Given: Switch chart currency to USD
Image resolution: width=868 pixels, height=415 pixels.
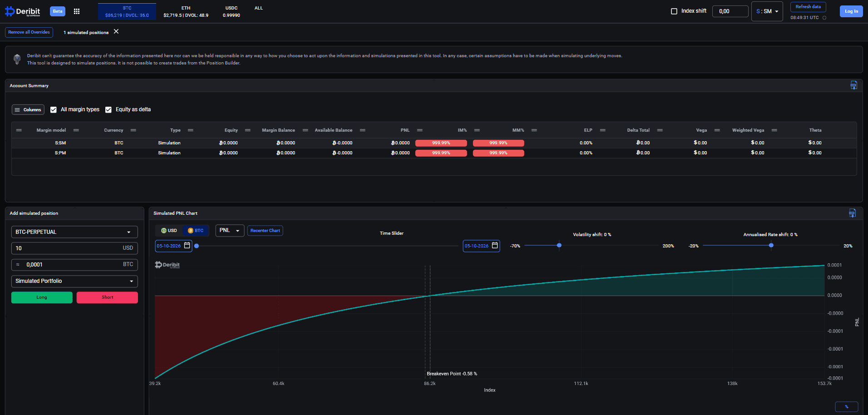Looking at the screenshot, I should click(169, 231).
